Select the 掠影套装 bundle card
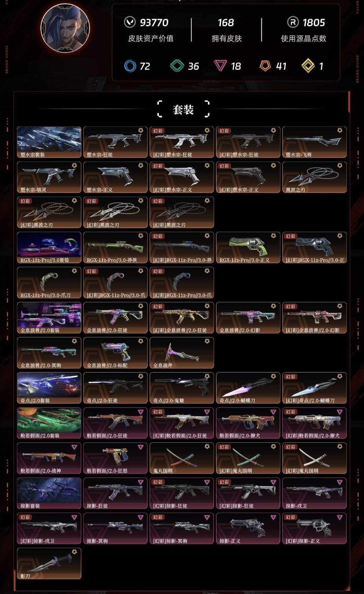 coord(49,493)
